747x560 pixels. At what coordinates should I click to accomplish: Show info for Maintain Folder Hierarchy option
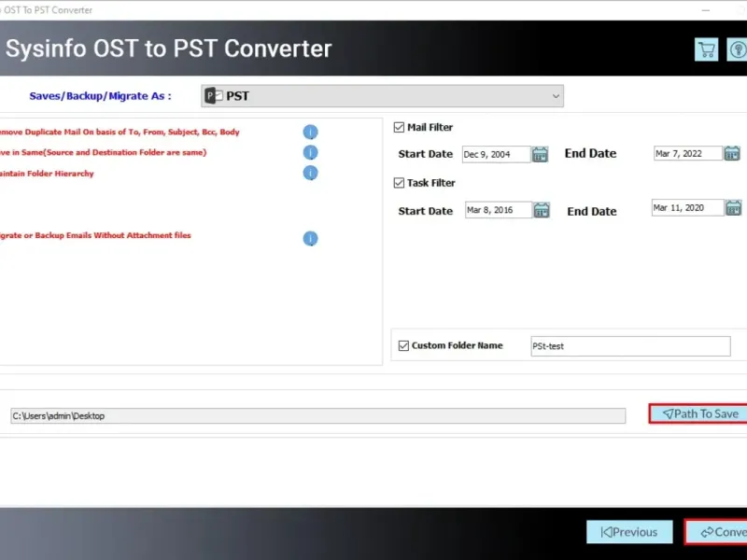[310, 173]
